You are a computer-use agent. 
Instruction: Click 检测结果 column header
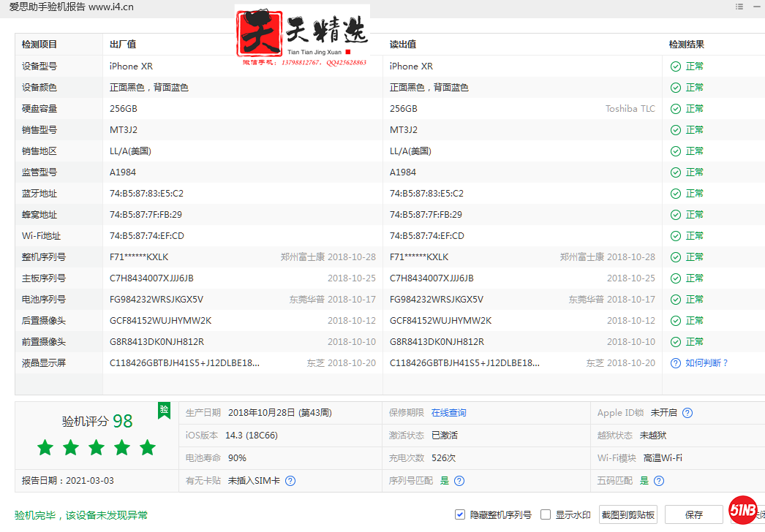coord(686,45)
